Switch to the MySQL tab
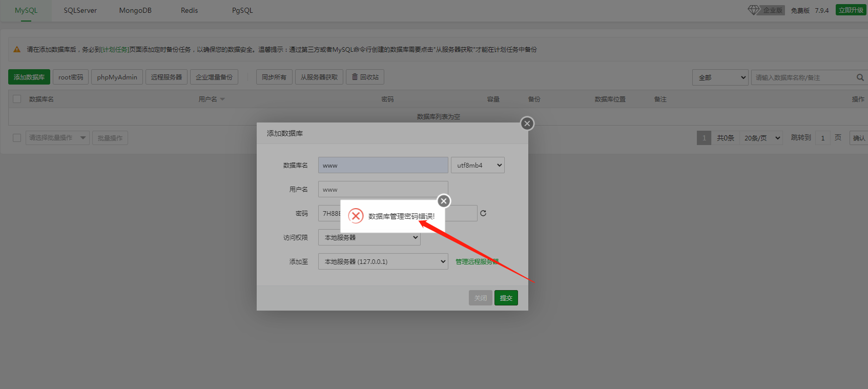Viewport: 868px width, 389px height. coord(26,10)
